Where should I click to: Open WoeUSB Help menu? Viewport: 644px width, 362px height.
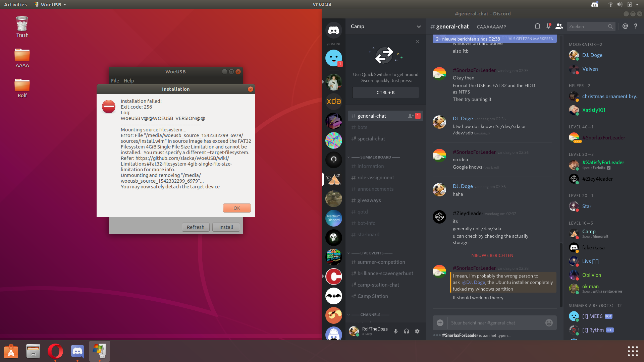point(129,81)
